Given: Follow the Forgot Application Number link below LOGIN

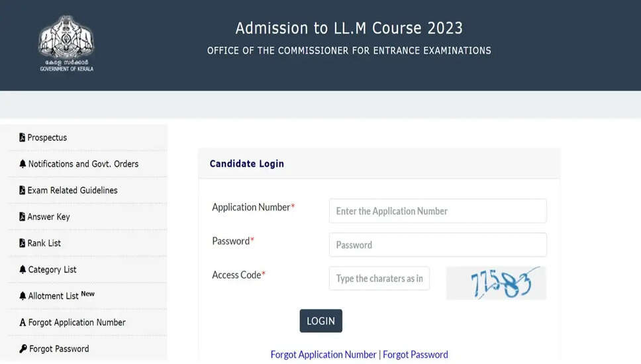Looking at the screenshot, I should (x=323, y=355).
